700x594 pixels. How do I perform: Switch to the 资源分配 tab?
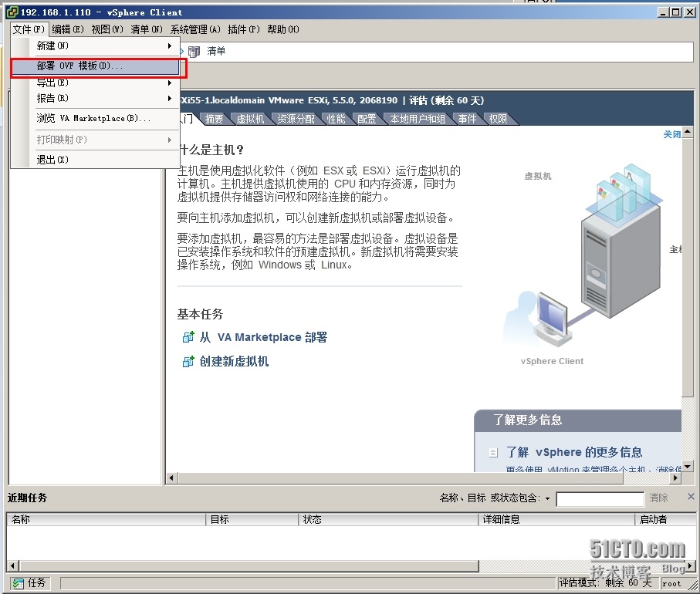[296, 119]
